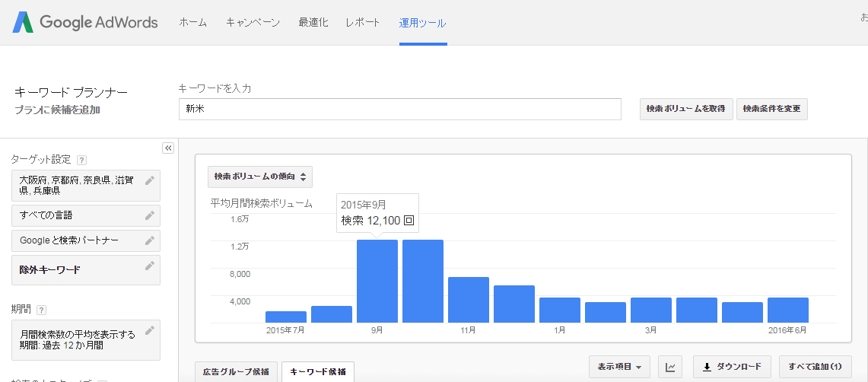Switch to キーワード候補 tab
868x382 pixels.
click(x=318, y=371)
